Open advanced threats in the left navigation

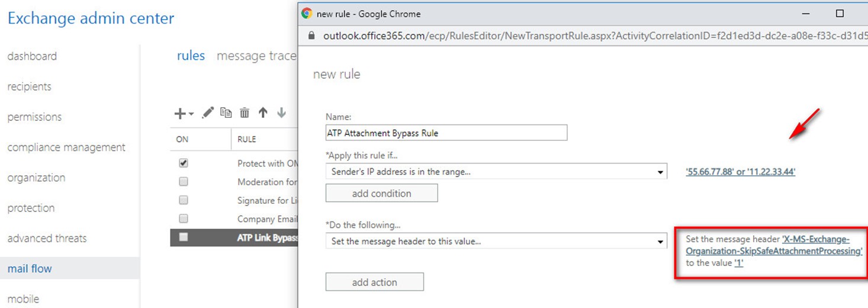47,238
